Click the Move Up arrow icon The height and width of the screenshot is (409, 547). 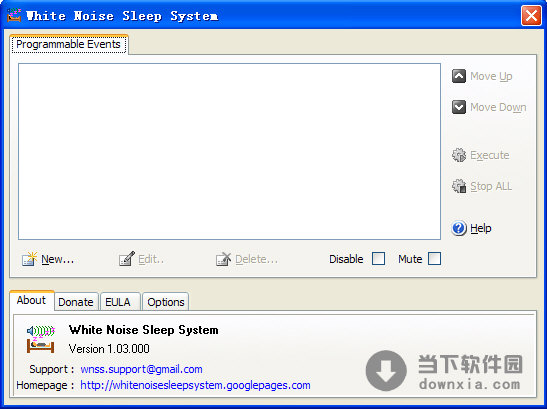[459, 76]
